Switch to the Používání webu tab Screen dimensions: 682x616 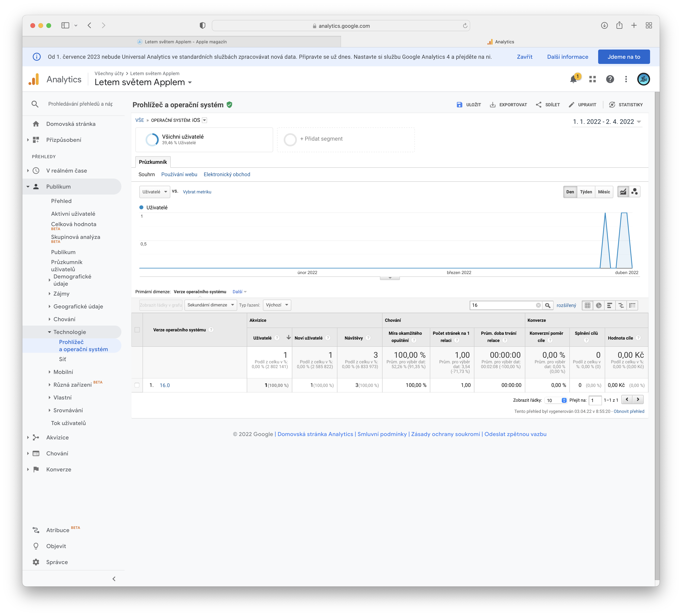point(179,174)
